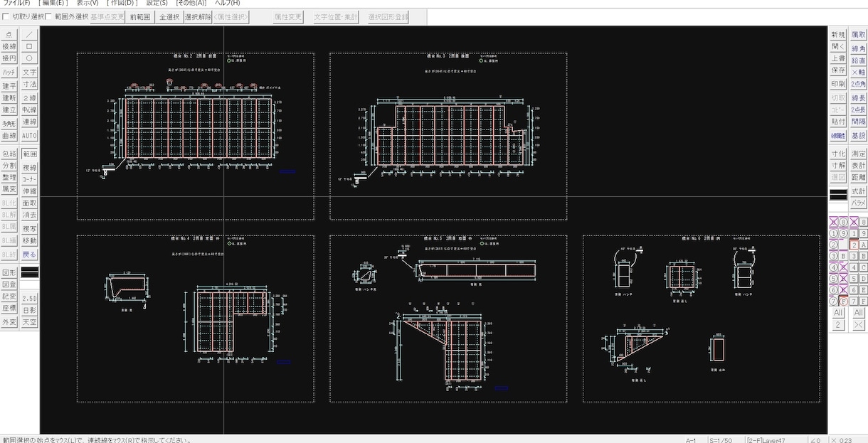Select the ハッチ hatch tool

(9, 73)
